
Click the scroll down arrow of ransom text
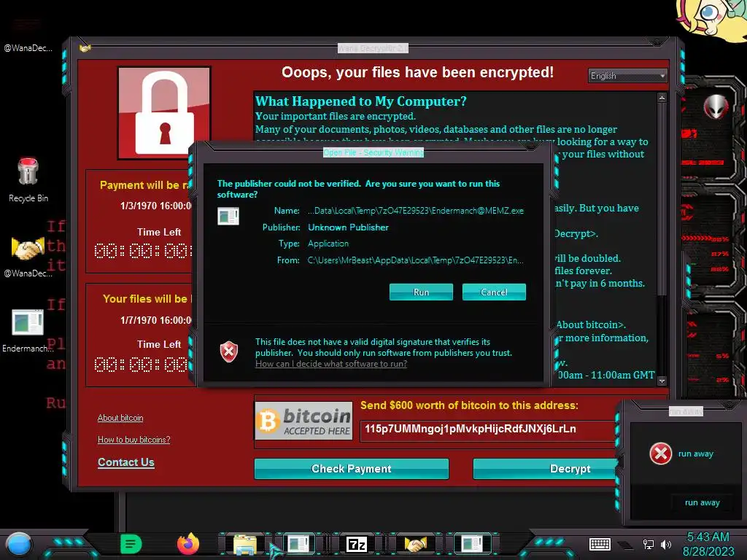(x=662, y=381)
